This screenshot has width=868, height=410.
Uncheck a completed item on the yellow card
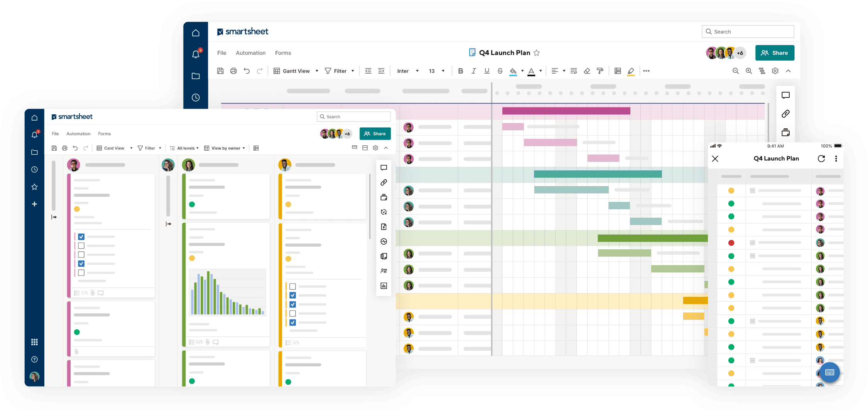(x=292, y=296)
